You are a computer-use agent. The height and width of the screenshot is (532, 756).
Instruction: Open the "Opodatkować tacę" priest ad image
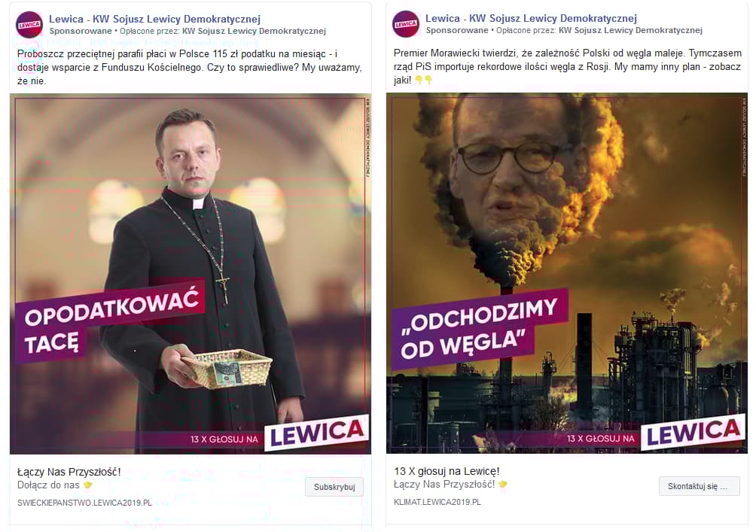(191, 274)
